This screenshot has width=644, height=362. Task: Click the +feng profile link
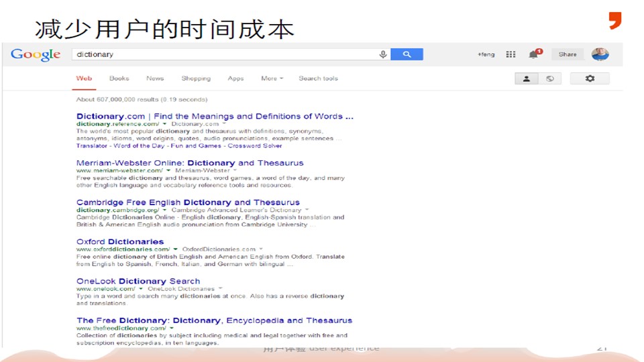point(486,54)
